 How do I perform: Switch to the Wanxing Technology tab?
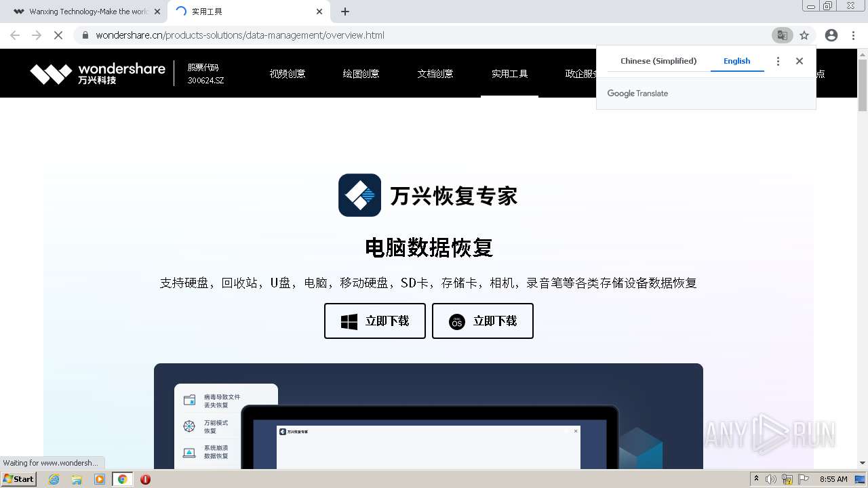tap(88, 12)
